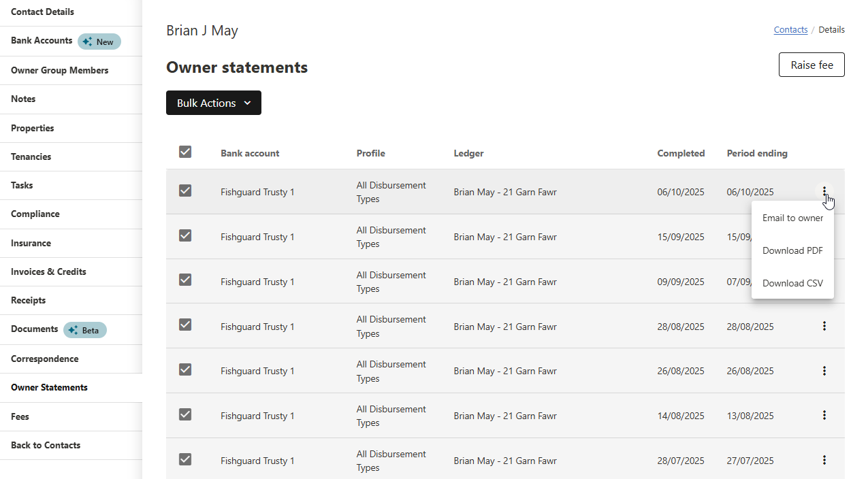Follow the Contacts breadcrumb link
The height and width of the screenshot is (479, 868).
point(790,30)
